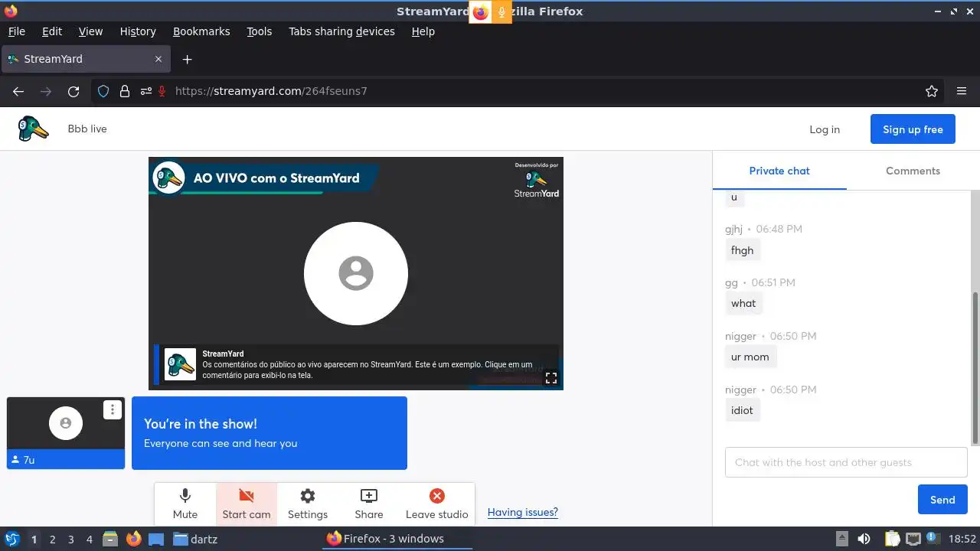Go back using the browser back arrow

tap(18, 91)
